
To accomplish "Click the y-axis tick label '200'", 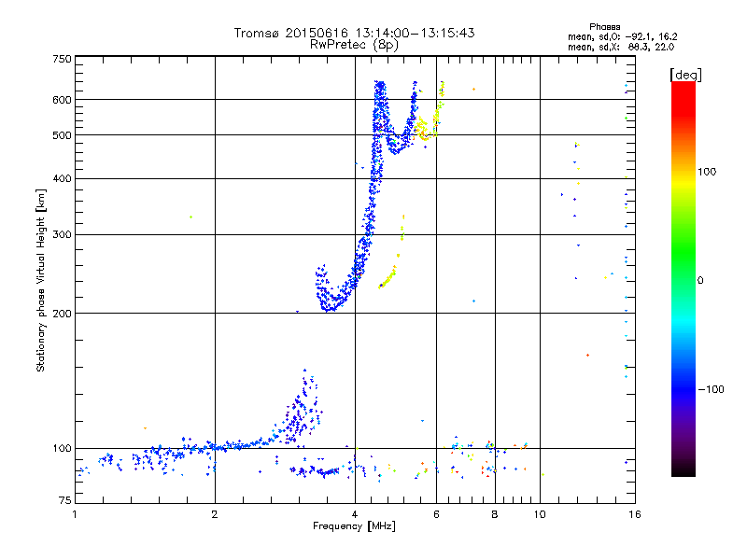I will [x=62, y=314].
